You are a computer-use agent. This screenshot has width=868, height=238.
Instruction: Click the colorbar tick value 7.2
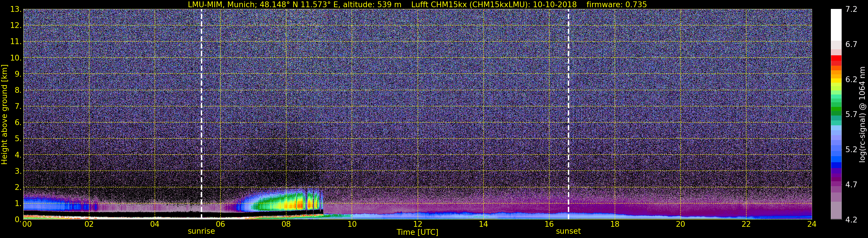pos(851,9)
